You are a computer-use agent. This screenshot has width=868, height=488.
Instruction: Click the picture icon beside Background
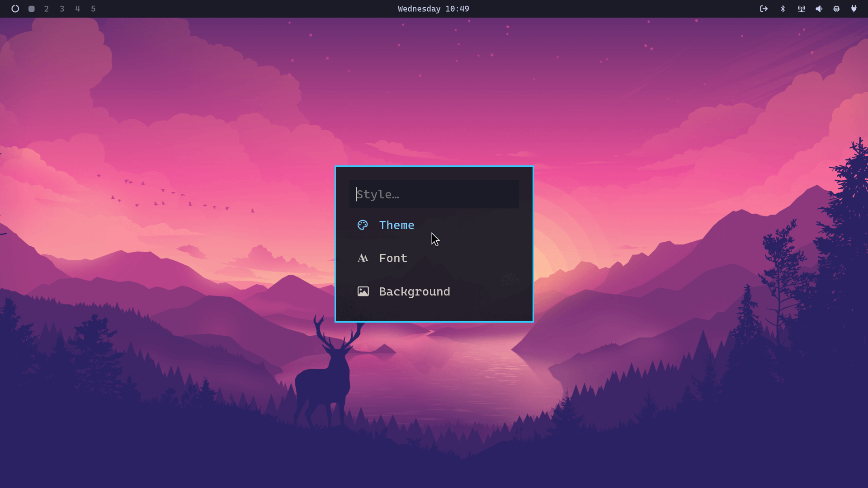(363, 291)
